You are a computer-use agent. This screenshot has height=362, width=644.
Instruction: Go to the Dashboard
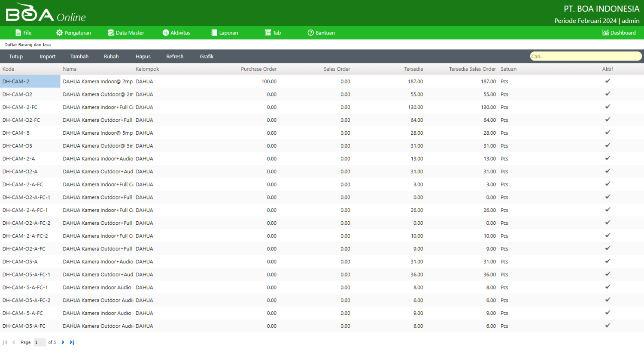point(619,33)
